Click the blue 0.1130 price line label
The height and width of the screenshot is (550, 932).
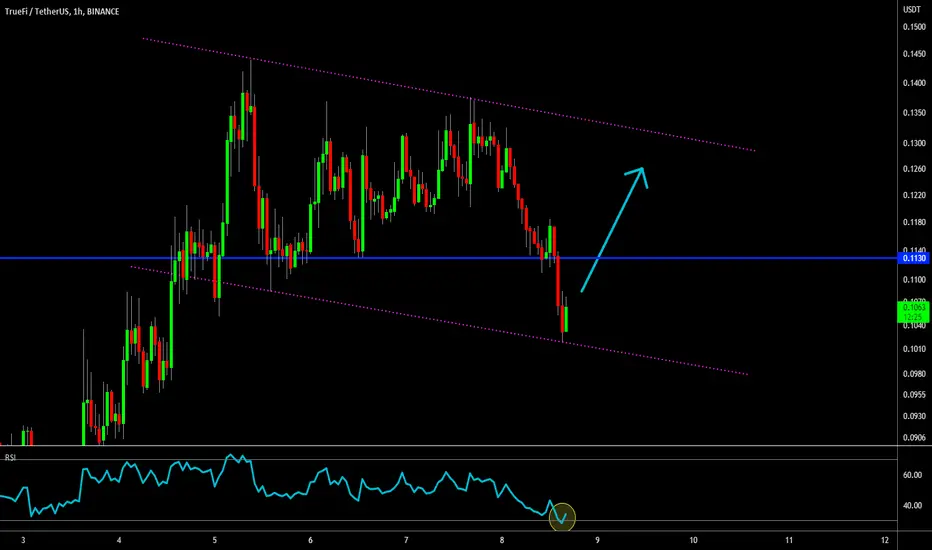coord(914,258)
